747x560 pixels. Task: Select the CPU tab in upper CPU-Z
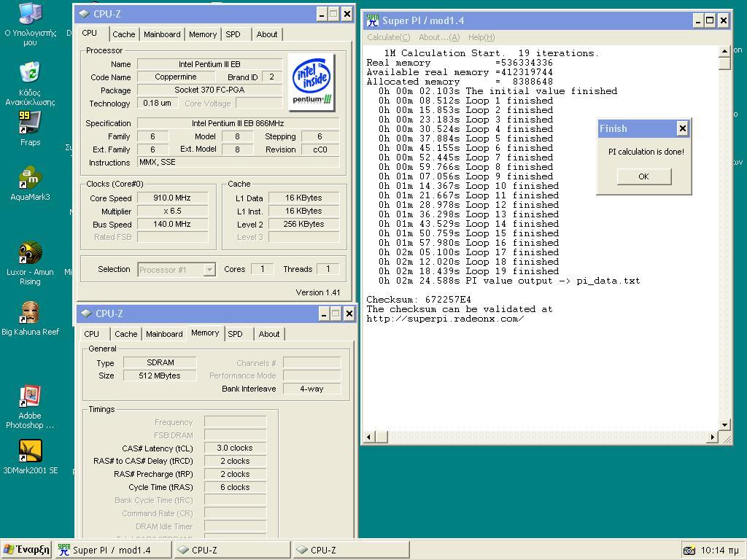pos(90,33)
